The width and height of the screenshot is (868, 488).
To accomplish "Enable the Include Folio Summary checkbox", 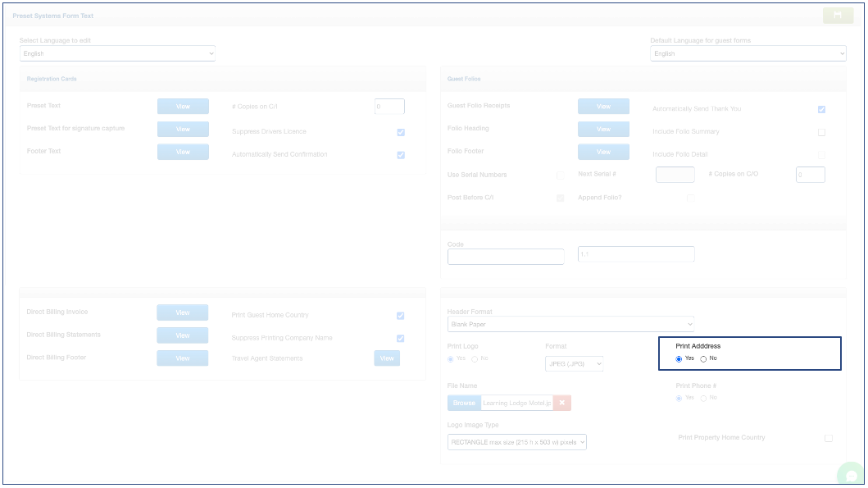I will click(x=821, y=132).
